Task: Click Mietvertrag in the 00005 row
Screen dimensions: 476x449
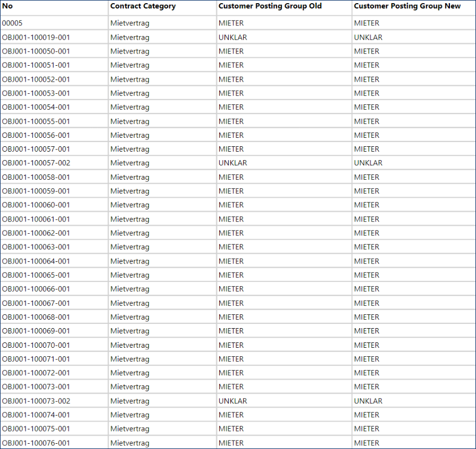Action: (x=130, y=23)
